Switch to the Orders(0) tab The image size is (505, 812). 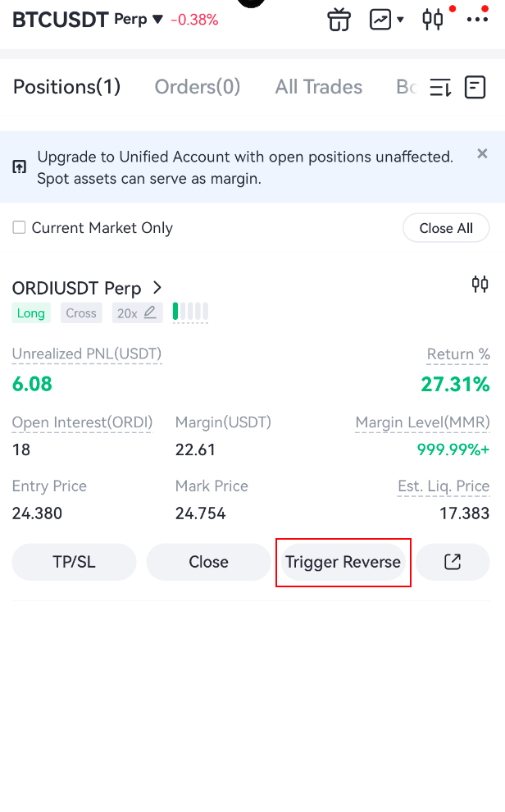click(x=198, y=87)
